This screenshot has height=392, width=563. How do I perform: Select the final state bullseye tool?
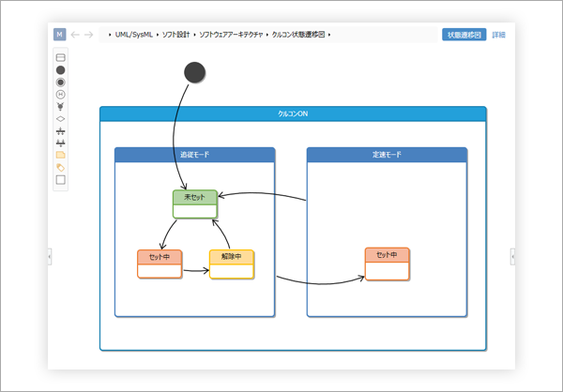(61, 83)
